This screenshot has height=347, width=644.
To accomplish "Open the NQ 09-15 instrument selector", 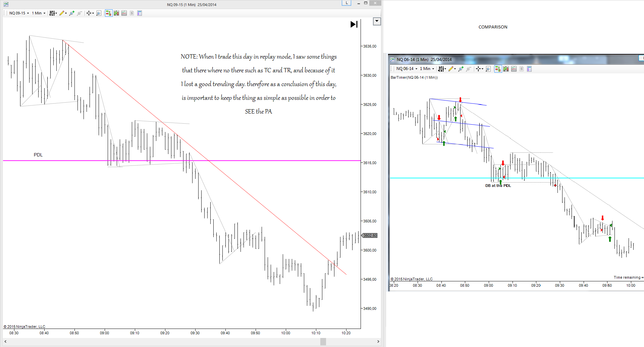I will point(19,13).
